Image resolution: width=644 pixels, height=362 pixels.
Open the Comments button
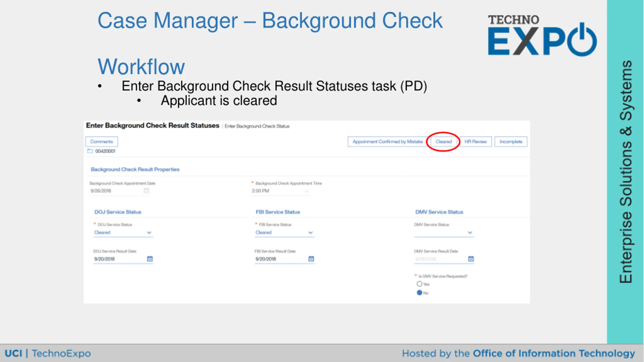pyautogui.click(x=102, y=142)
